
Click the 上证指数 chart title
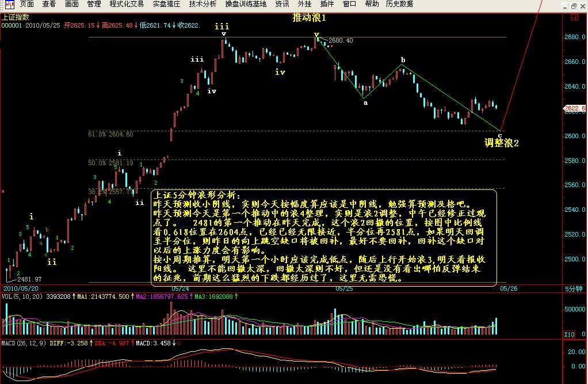(x=15, y=17)
